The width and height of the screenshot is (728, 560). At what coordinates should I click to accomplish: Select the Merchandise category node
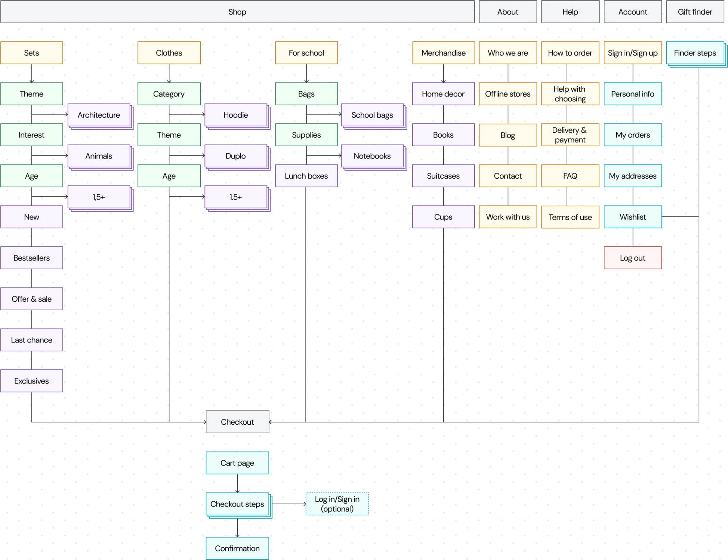[443, 53]
